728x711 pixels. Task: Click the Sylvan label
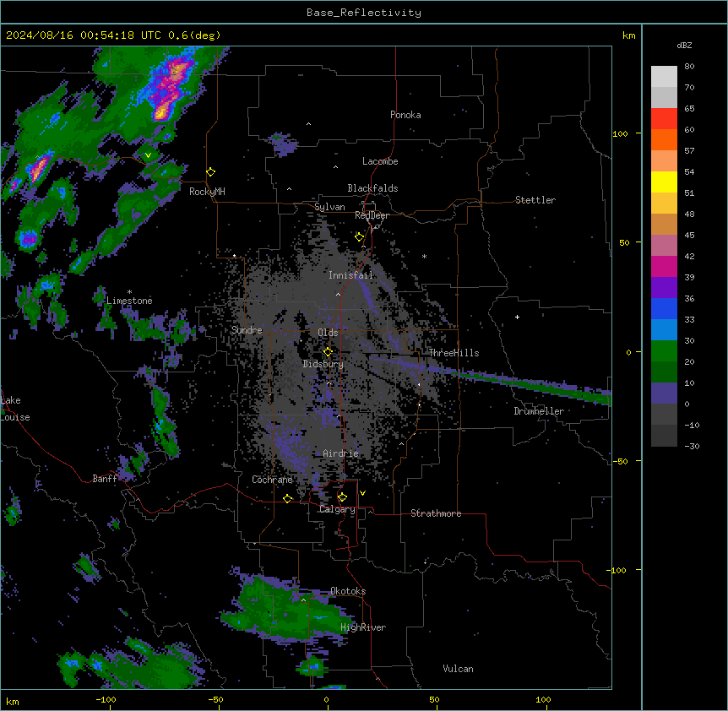pos(329,207)
